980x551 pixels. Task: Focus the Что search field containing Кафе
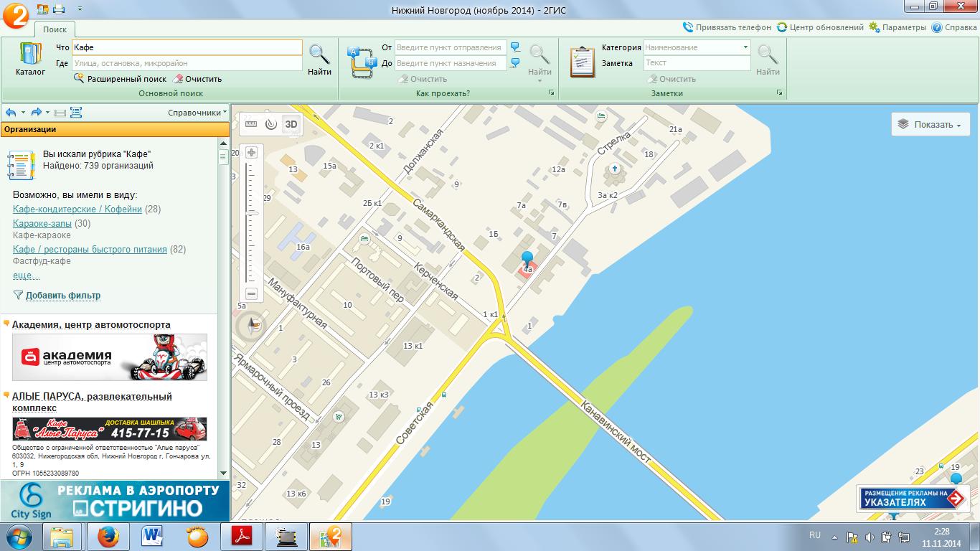tap(187, 47)
